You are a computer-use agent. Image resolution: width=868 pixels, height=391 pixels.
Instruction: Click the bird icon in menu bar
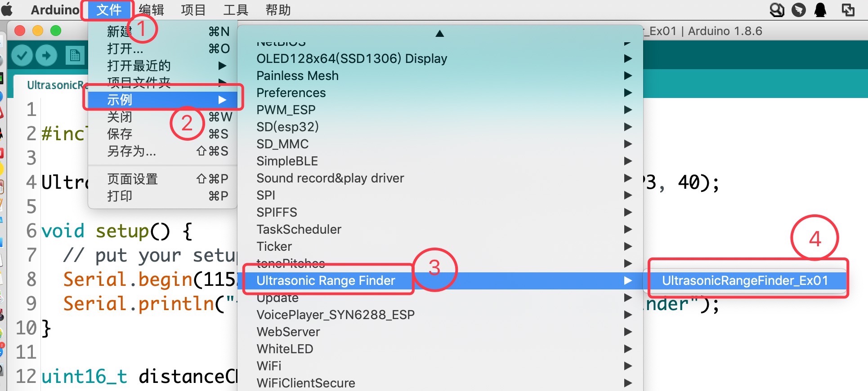[799, 9]
